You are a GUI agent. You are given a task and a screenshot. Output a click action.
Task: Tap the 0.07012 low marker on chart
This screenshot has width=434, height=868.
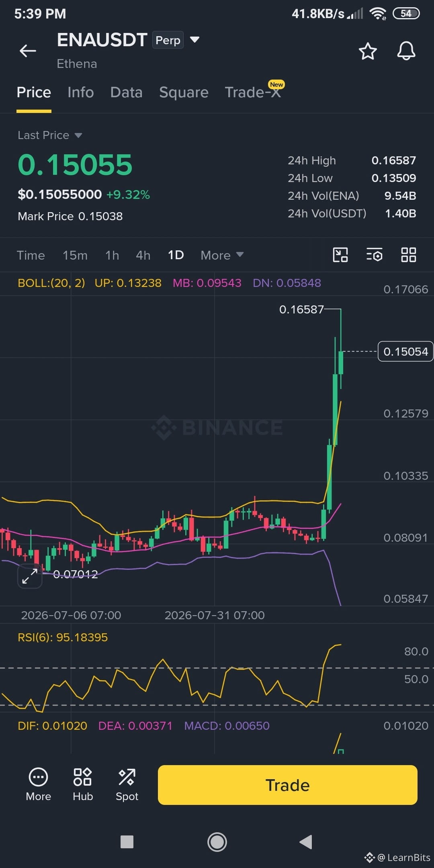pyautogui.click(x=76, y=574)
